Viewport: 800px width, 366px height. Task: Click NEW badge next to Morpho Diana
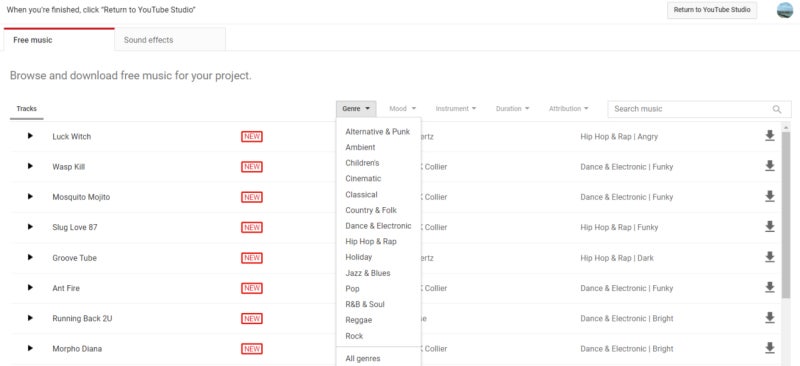(252, 349)
